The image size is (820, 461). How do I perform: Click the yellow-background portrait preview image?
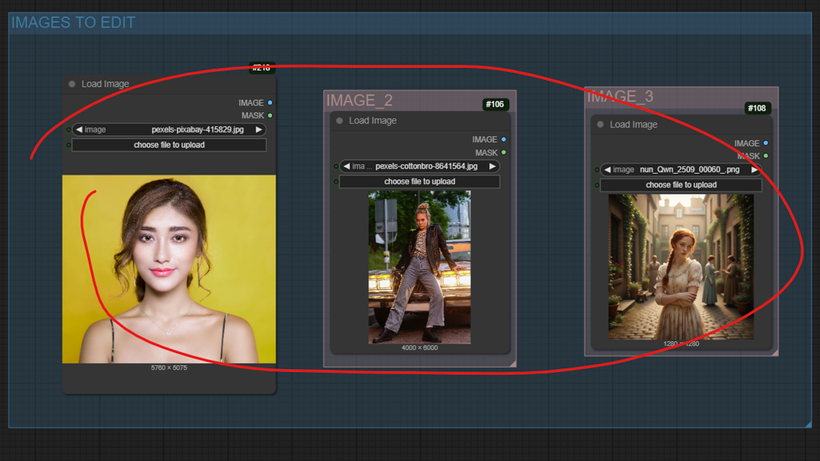169,269
